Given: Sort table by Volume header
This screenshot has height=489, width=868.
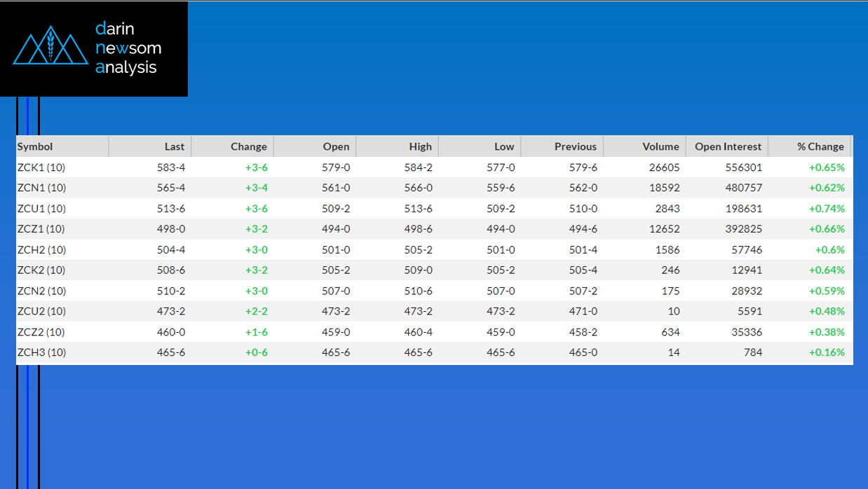Looking at the screenshot, I should (660, 146).
